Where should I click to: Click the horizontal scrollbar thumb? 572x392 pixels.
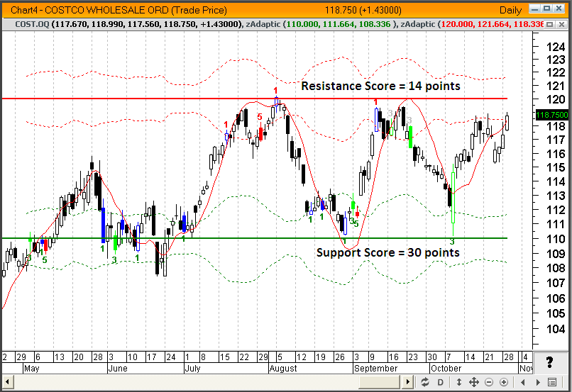379,382
